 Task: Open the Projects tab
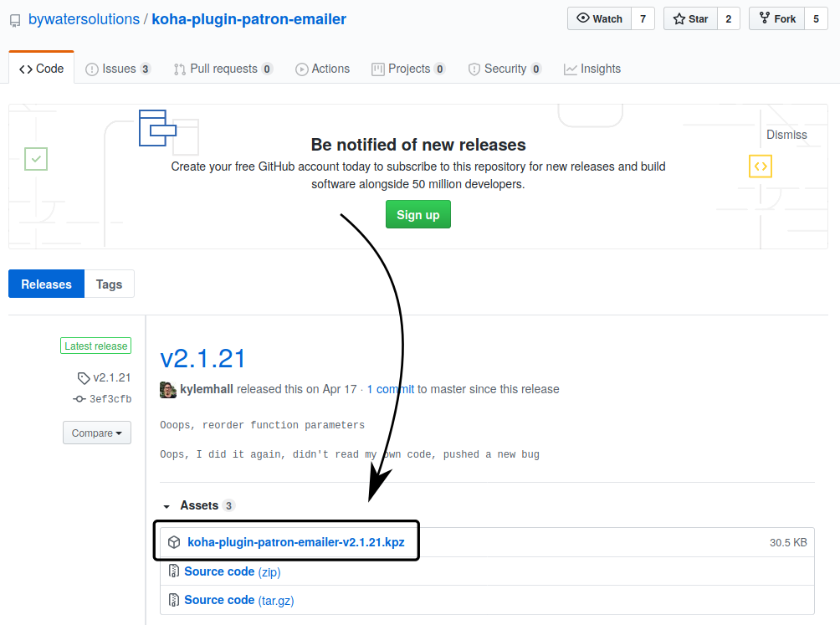[408, 69]
